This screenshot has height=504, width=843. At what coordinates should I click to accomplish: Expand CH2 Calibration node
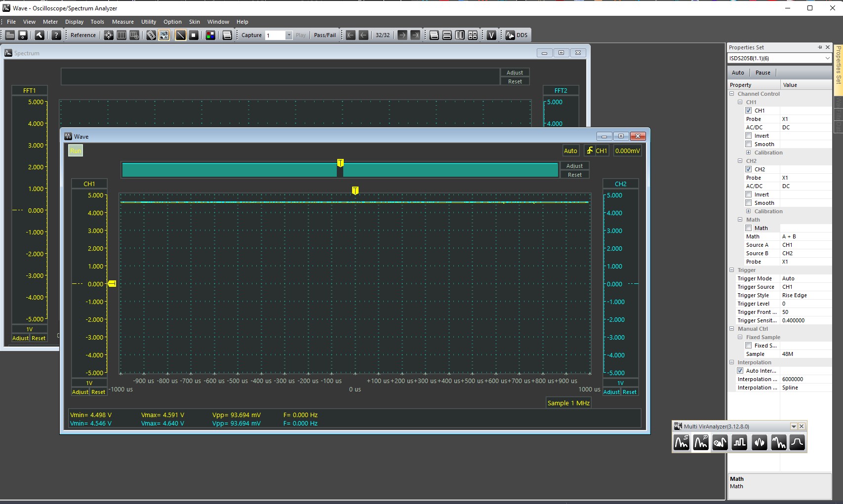click(748, 211)
